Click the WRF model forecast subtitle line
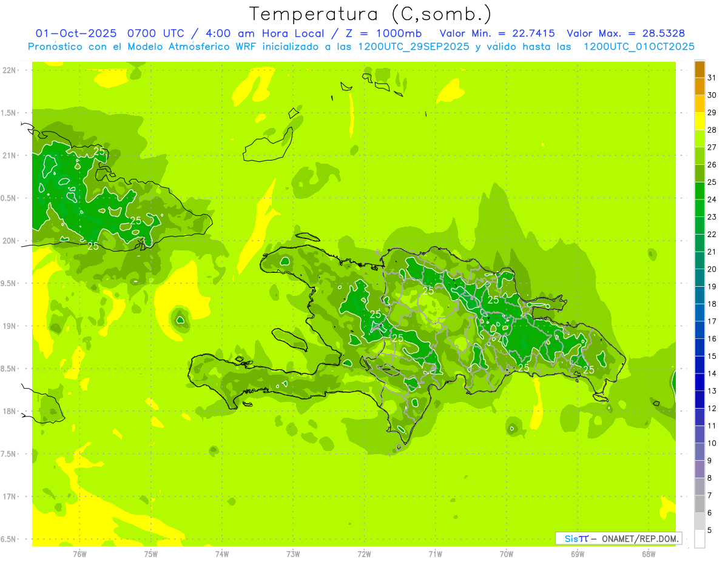This screenshot has height=562, width=728. point(361,47)
